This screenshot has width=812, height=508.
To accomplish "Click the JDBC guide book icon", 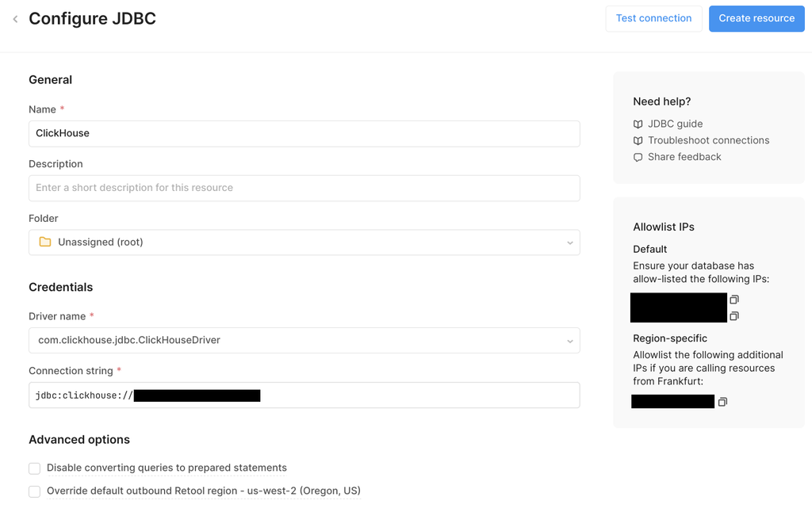I will click(638, 124).
